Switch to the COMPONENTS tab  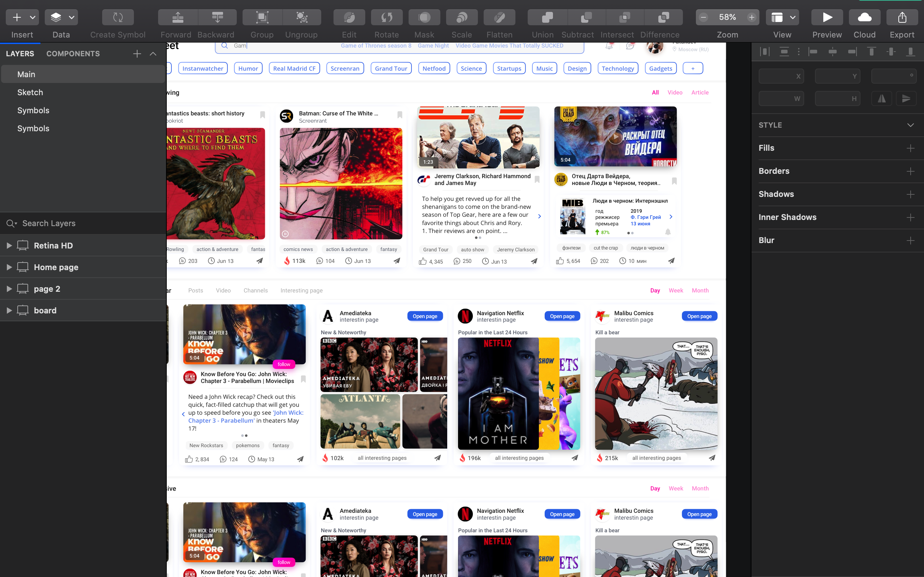coord(73,54)
